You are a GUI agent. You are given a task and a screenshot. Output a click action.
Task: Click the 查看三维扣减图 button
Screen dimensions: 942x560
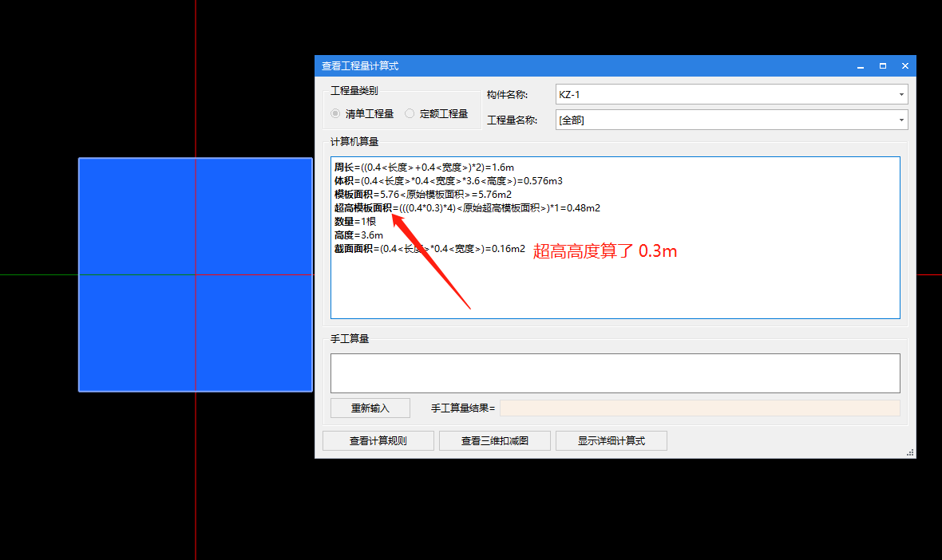(494, 440)
